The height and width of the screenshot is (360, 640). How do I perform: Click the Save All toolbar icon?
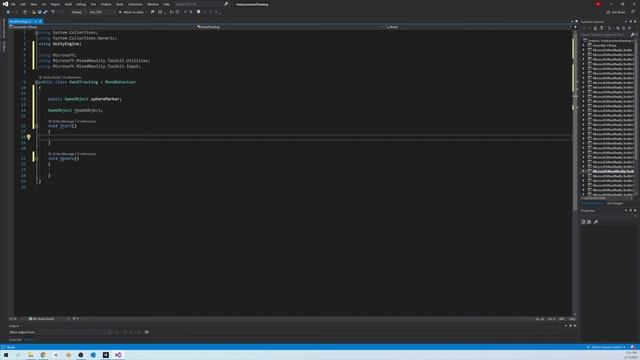click(x=45, y=12)
